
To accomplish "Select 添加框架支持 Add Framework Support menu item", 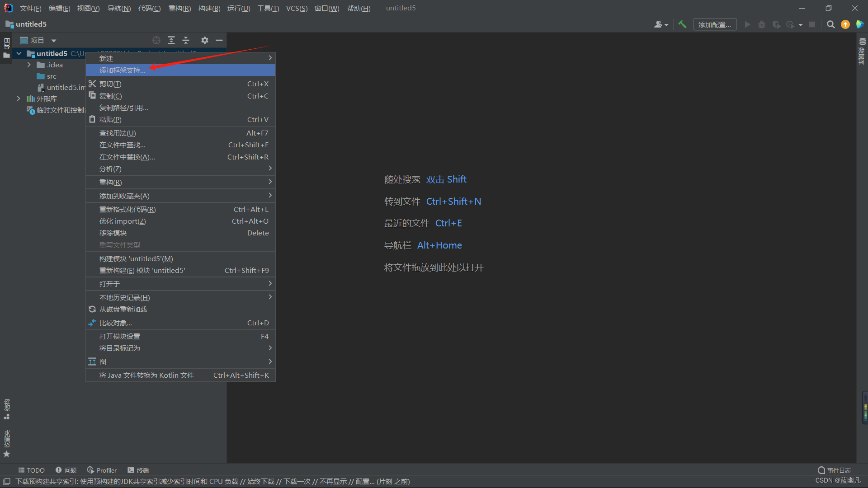I will (x=122, y=70).
